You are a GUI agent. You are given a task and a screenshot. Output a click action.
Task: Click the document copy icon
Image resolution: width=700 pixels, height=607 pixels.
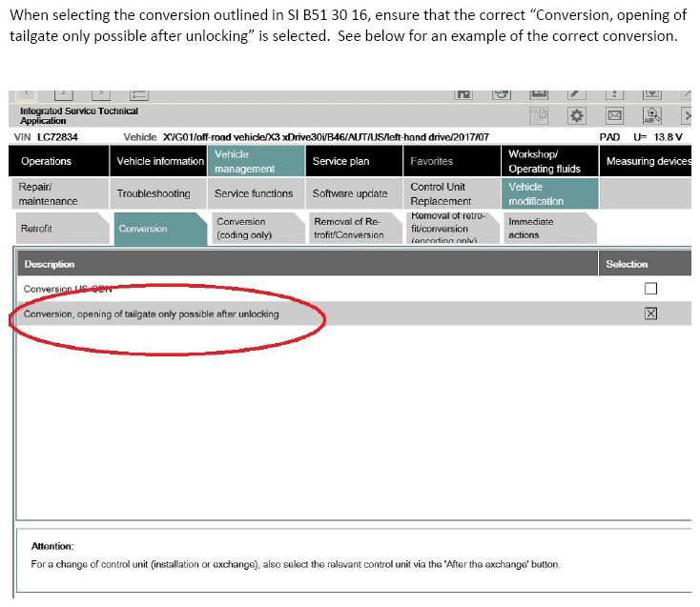[539, 115]
